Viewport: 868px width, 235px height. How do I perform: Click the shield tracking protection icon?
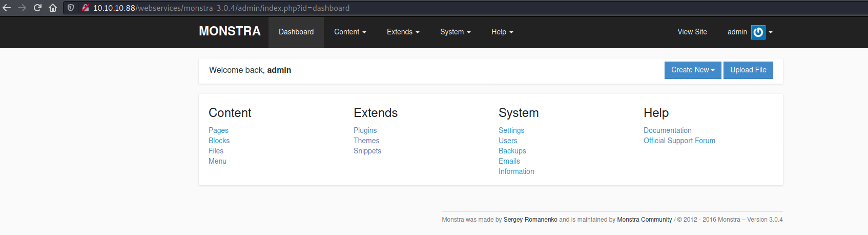(x=71, y=8)
